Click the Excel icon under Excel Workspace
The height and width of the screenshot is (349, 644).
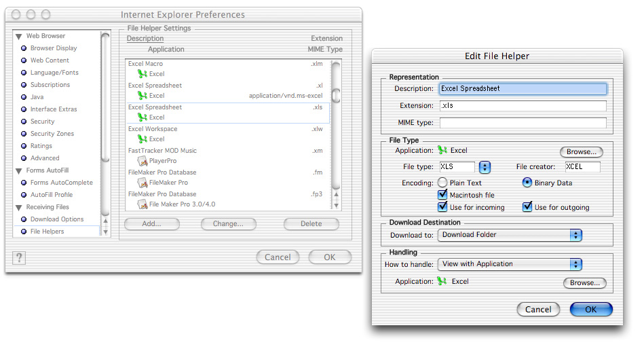[142, 139]
